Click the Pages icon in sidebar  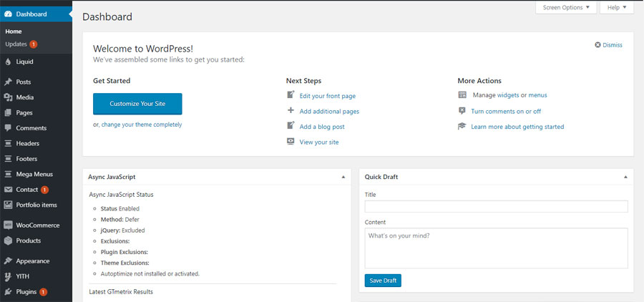[8, 112]
